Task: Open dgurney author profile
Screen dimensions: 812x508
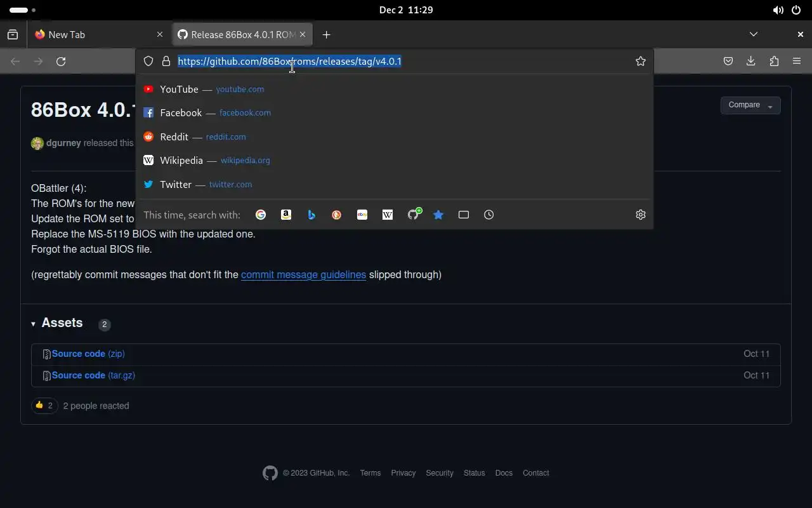Action: tap(63, 143)
